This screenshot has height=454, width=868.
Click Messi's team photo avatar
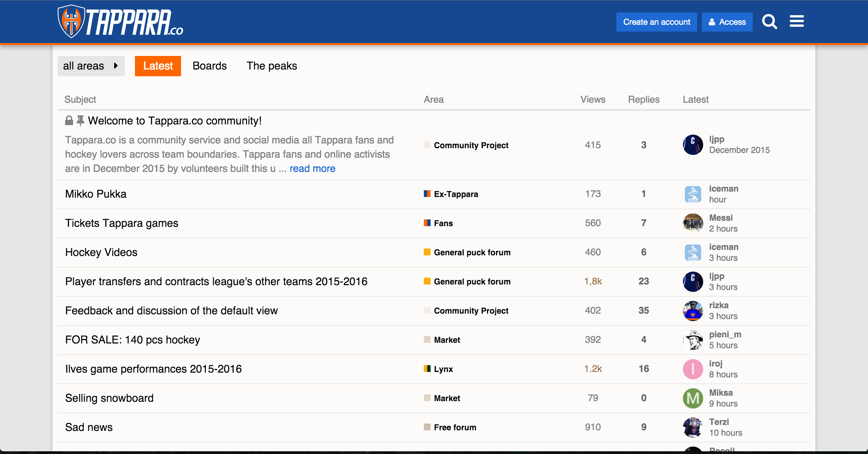693,223
